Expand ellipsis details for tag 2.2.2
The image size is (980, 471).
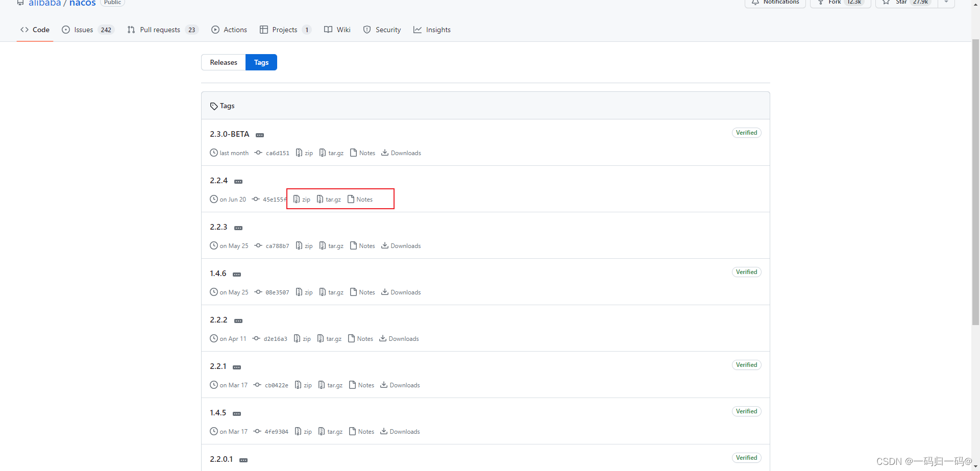coord(238,320)
